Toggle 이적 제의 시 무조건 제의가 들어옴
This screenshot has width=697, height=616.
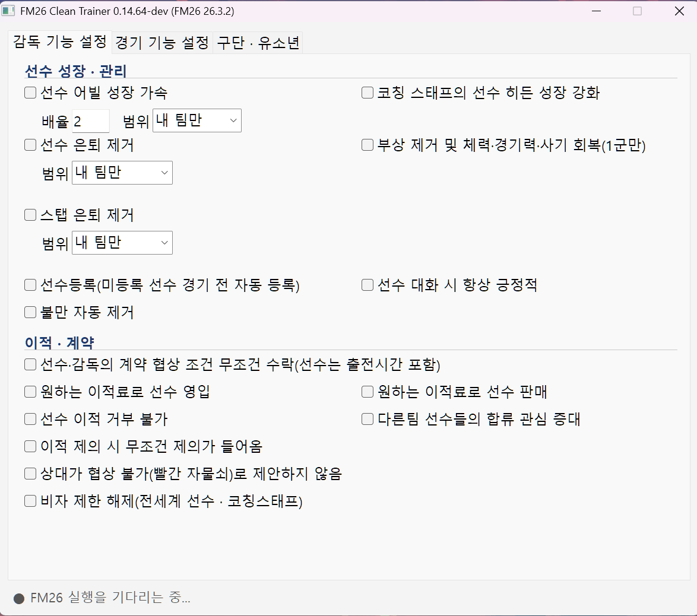click(x=30, y=446)
